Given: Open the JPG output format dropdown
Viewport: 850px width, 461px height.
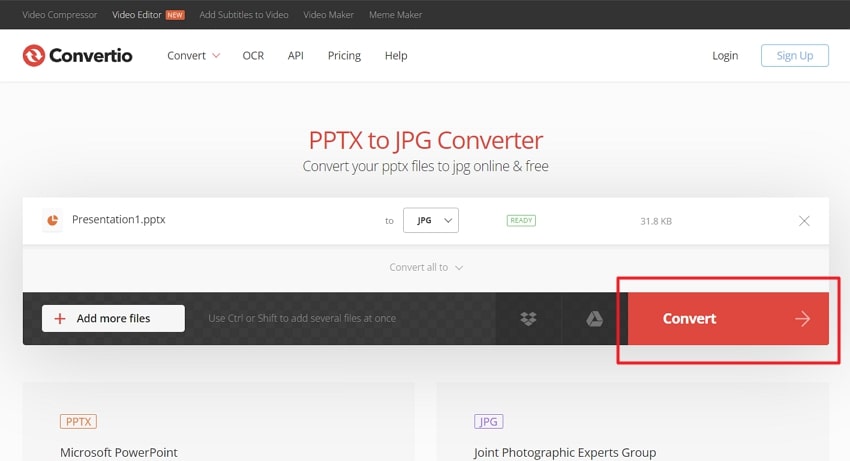Looking at the screenshot, I should pyautogui.click(x=431, y=220).
